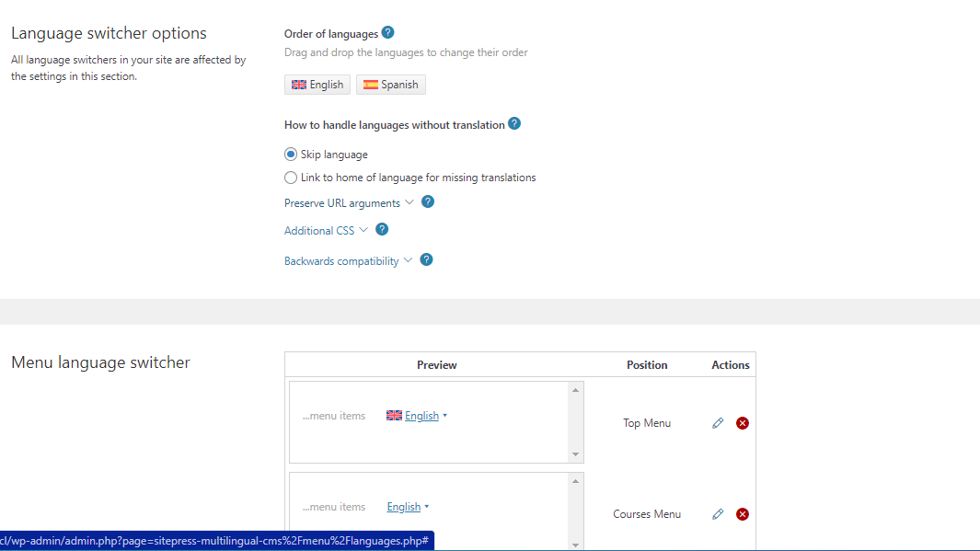Click '...menu items' text in Courses Menu preview
980x551 pixels.
tap(334, 507)
